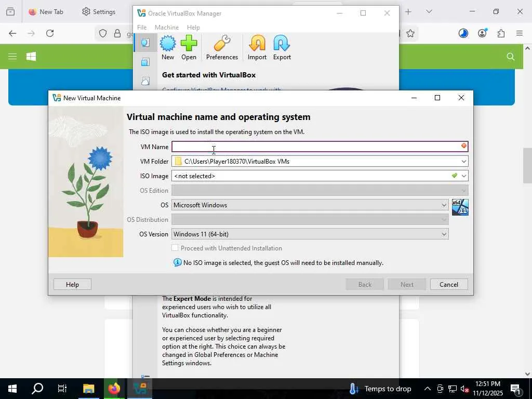Viewport: 532px width, 399px height.
Task: Toggle Proceed with Unattended Installation checkbox
Action: 175,248
